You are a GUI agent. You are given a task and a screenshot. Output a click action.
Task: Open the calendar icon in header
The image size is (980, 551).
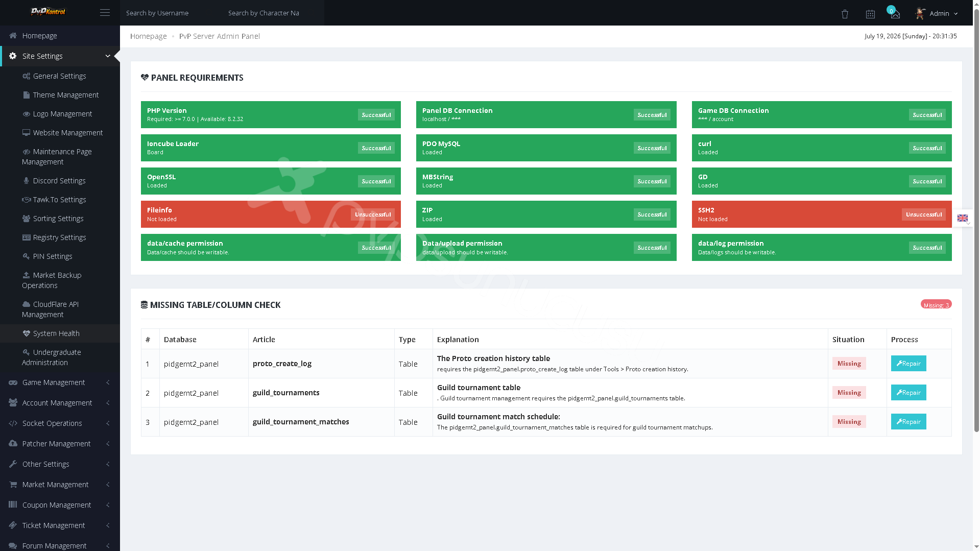(870, 14)
